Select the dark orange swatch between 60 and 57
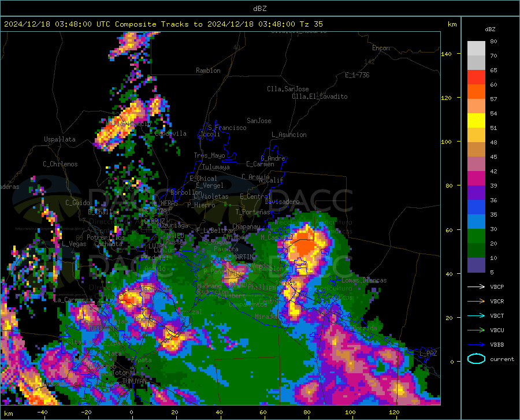This screenshot has height=420, width=520. click(476, 92)
